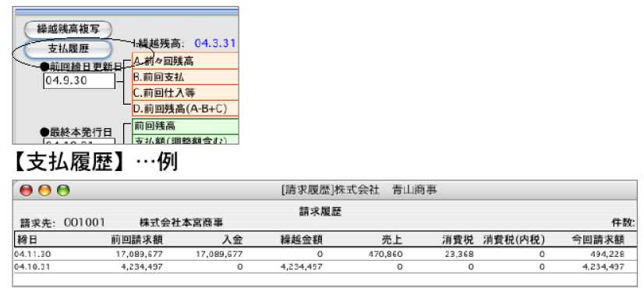
Task: Edit the 前回締日更新日 field 04.9.30
Action: coord(80,81)
